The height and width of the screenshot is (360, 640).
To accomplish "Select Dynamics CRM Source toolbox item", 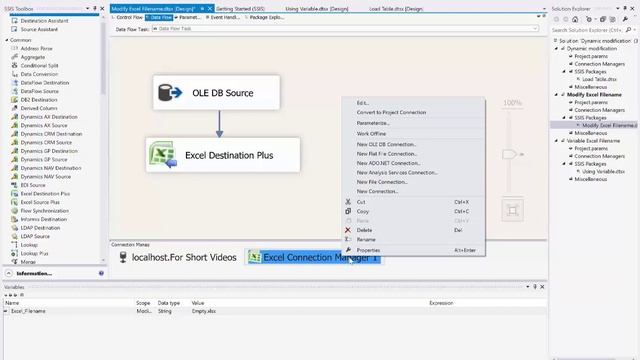I will coord(46,142).
